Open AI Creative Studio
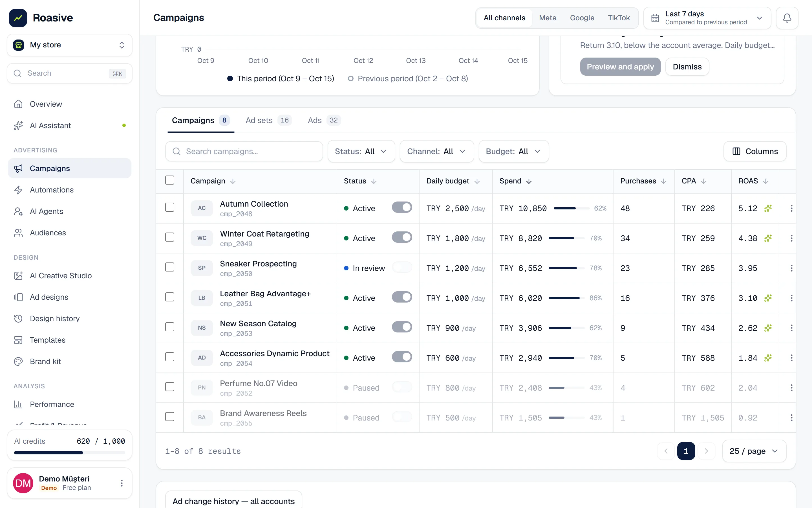The height and width of the screenshot is (508, 812). 69,275
